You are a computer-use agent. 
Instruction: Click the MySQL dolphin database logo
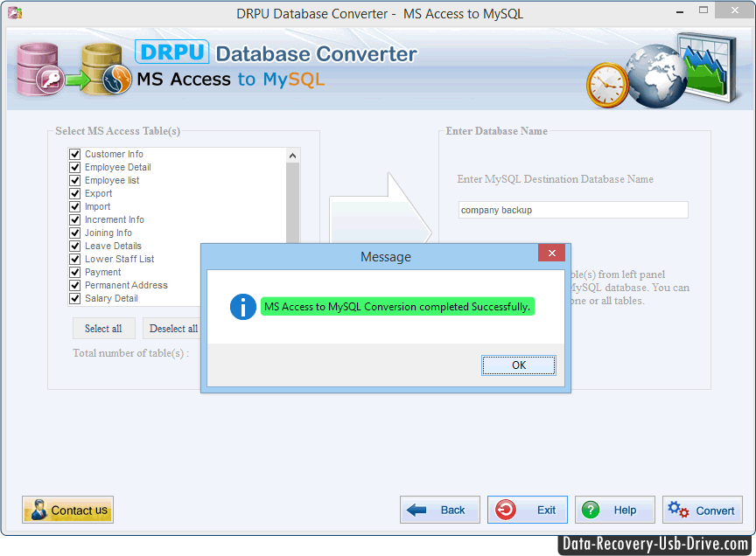pyautogui.click(x=107, y=69)
